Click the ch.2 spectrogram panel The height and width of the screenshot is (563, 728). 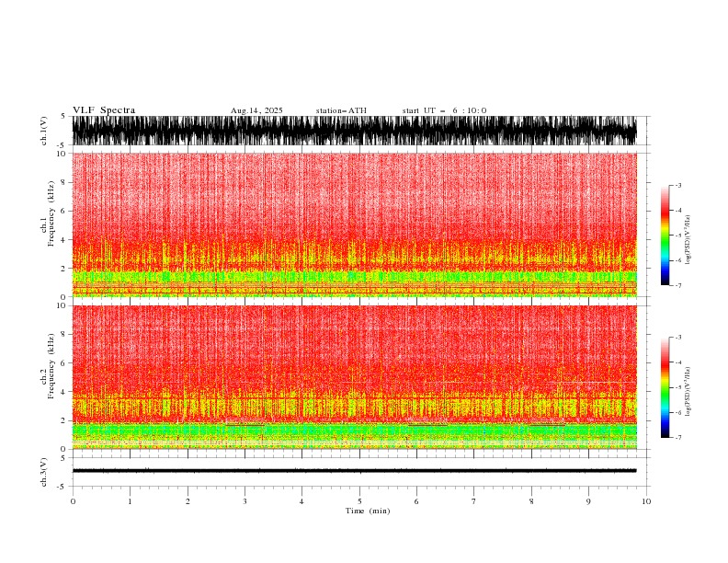[x=354, y=377]
